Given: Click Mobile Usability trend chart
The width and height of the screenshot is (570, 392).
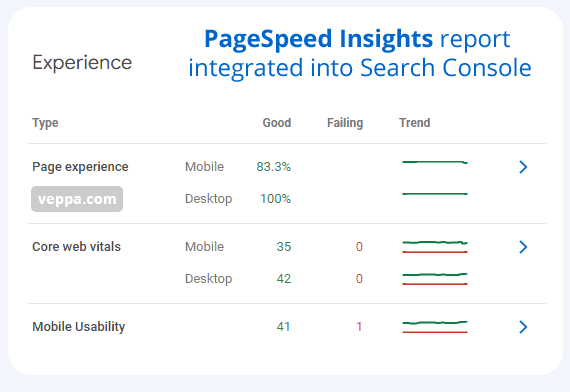Looking at the screenshot, I should pos(435,327).
